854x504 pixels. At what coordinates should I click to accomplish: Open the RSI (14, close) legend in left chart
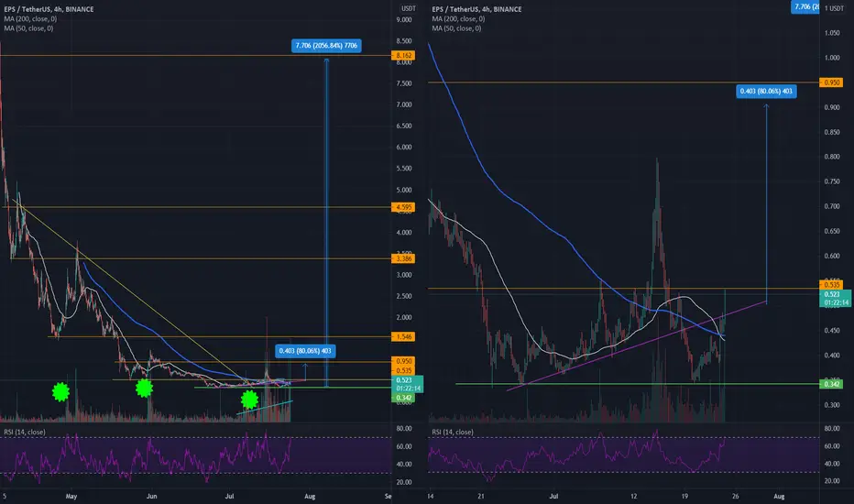(x=25, y=433)
